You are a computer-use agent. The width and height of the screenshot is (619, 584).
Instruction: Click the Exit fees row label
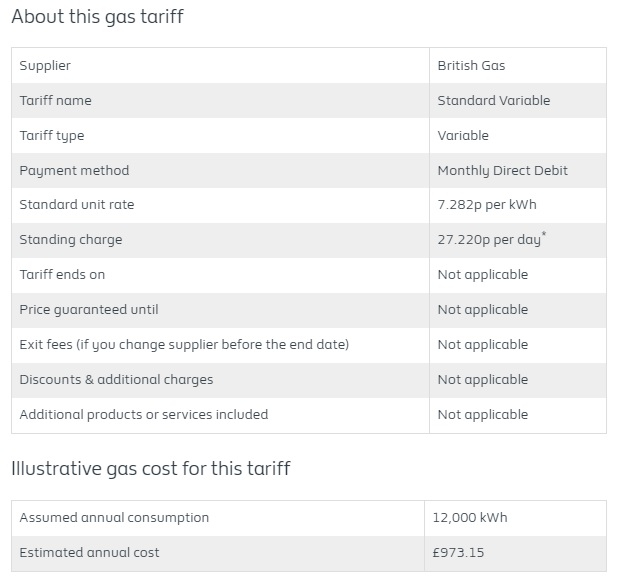(x=184, y=345)
